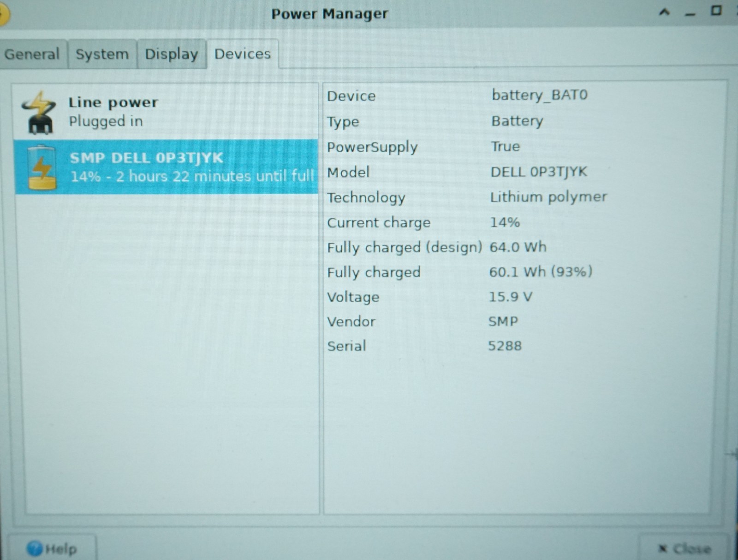Click the Close button
This screenshot has width=738, height=560.
[685, 548]
